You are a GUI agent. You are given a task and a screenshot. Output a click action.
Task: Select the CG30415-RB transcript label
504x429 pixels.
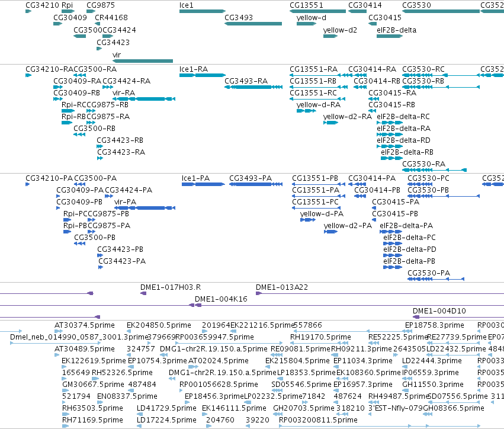pyautogui.click(x=392, y=105)
